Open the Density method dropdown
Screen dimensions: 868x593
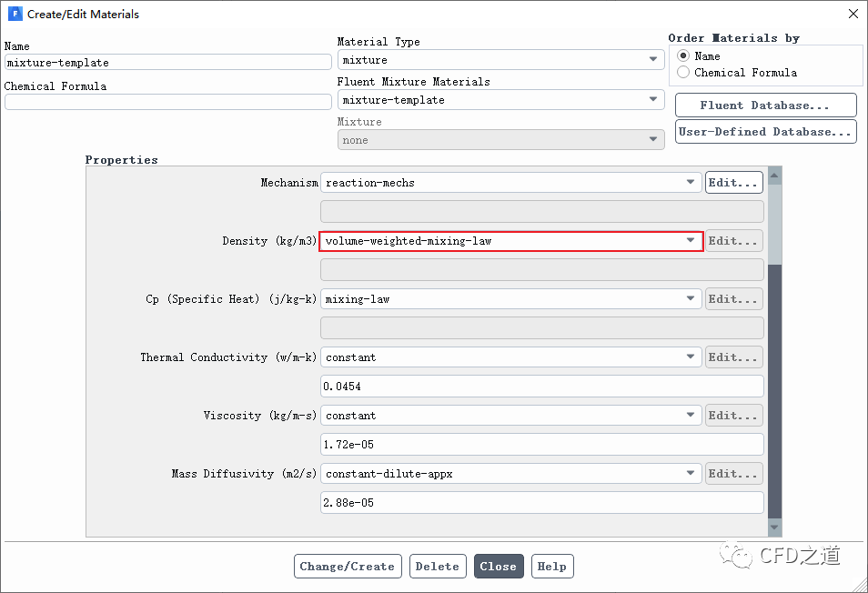point(510,241)
